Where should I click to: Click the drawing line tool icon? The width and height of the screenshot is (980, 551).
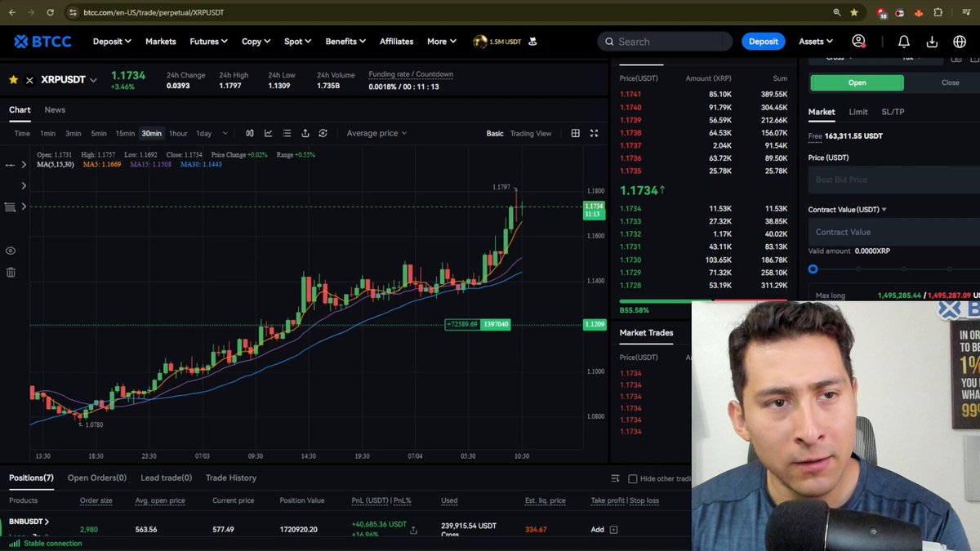pos(11,165)
